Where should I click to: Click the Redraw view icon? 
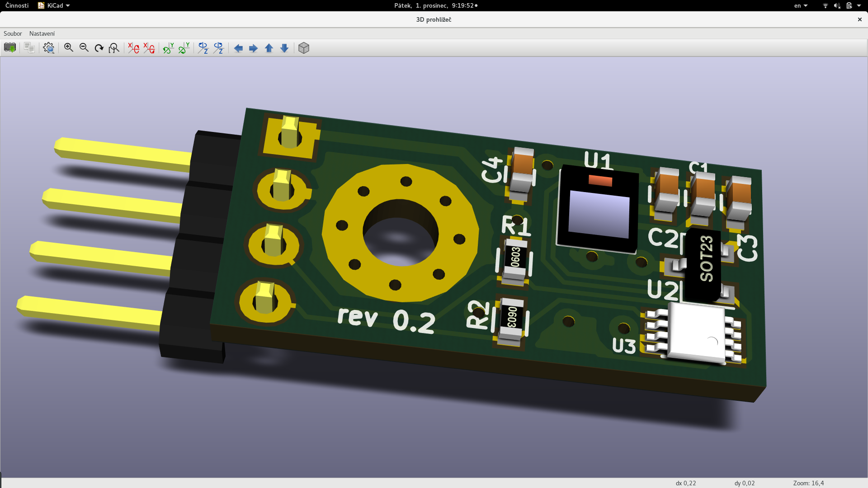pos(99,48)
